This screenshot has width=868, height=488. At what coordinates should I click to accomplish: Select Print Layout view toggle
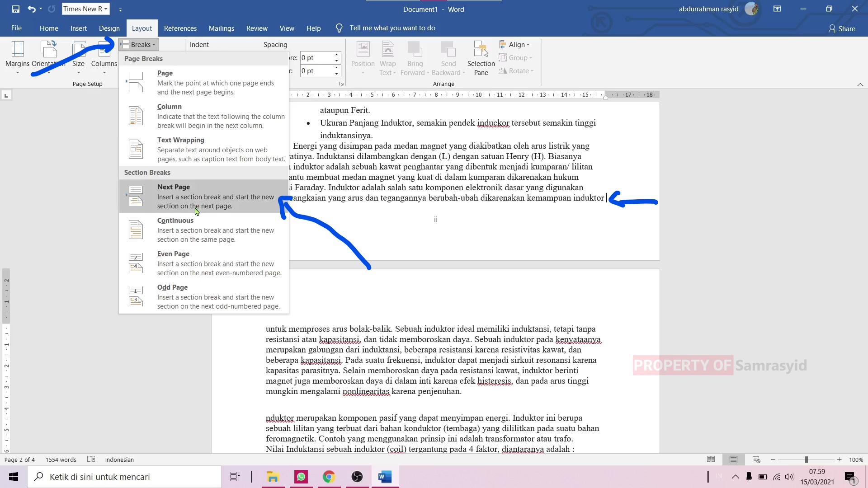point(733,460)
